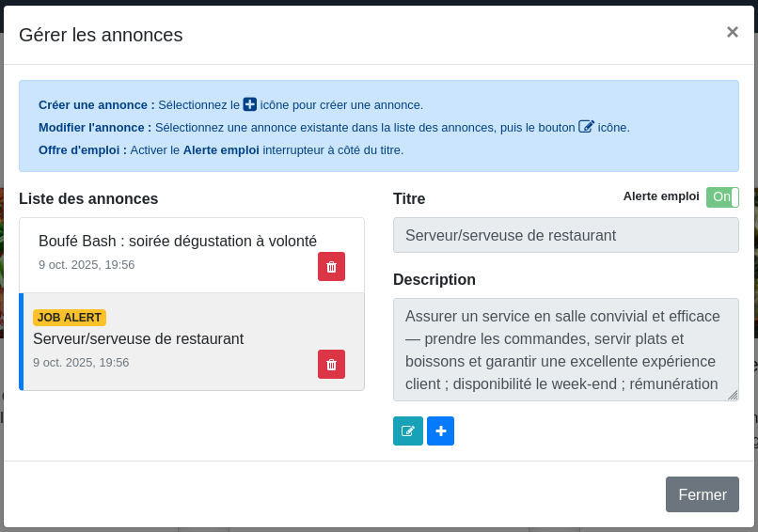Image resolution: width=758 pixels, height=532 pixels.
Task: Click the JOB ALERT badge
Action: coord(70,318)
